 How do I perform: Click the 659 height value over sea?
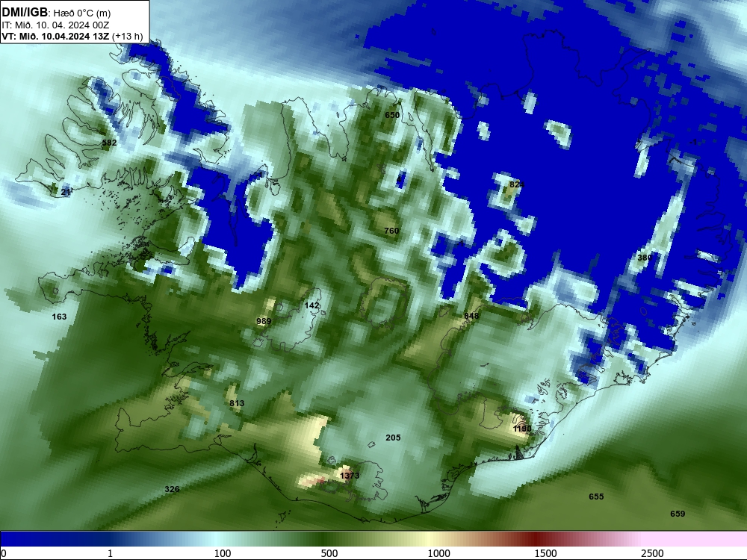tap(678, 514)
